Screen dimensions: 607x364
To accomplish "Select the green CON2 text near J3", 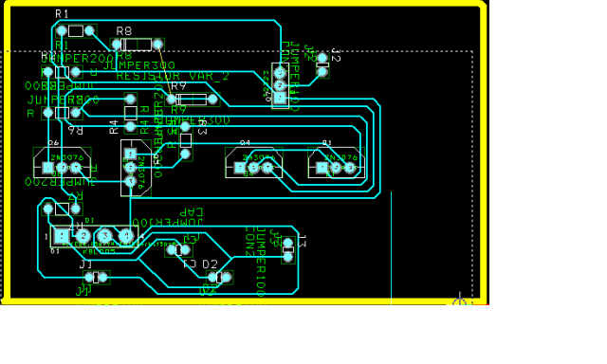I will pos(249,242).
